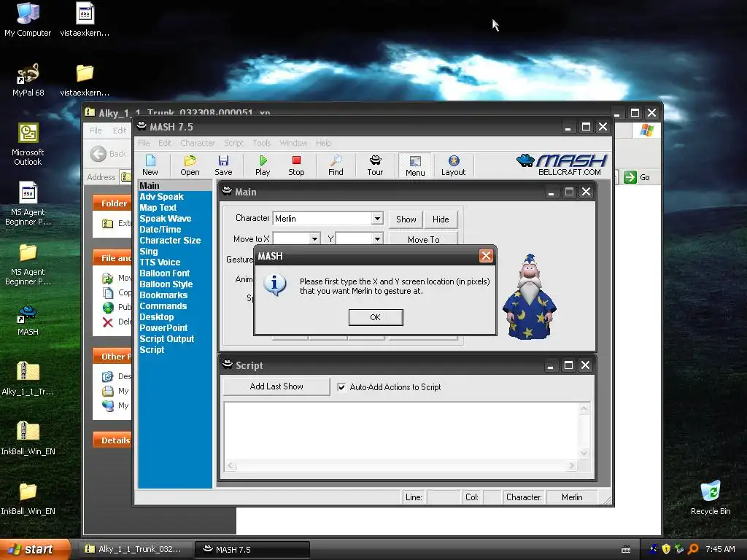Click Script area horizontal scrollbar left arrow

coord(231,465)
